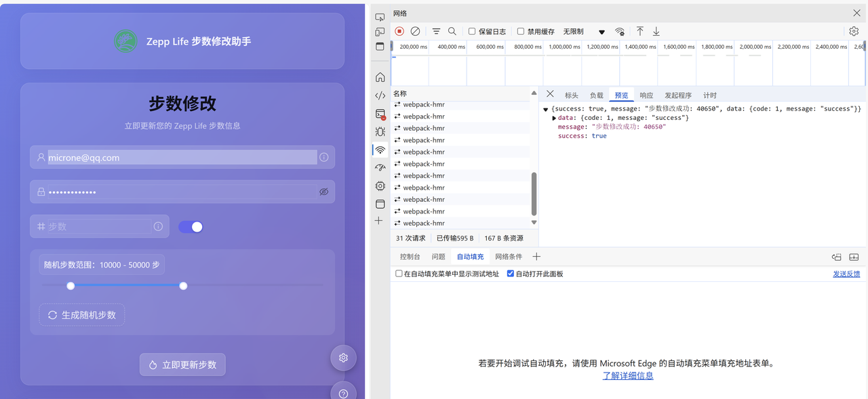Switch to the 响应 tab
The height and width of the screenshot is (399, 868).
point(646,96)
